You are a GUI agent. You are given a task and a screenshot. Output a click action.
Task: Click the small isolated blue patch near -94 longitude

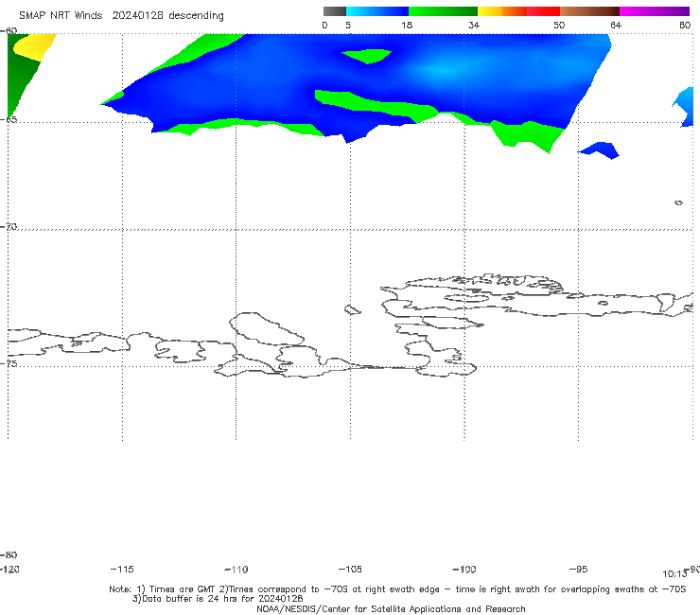[599, 150]
